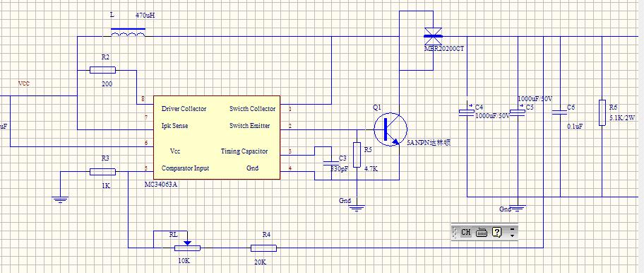644x273 pixels.
Task: Select inductor L coil symbol
Action: 128,33
